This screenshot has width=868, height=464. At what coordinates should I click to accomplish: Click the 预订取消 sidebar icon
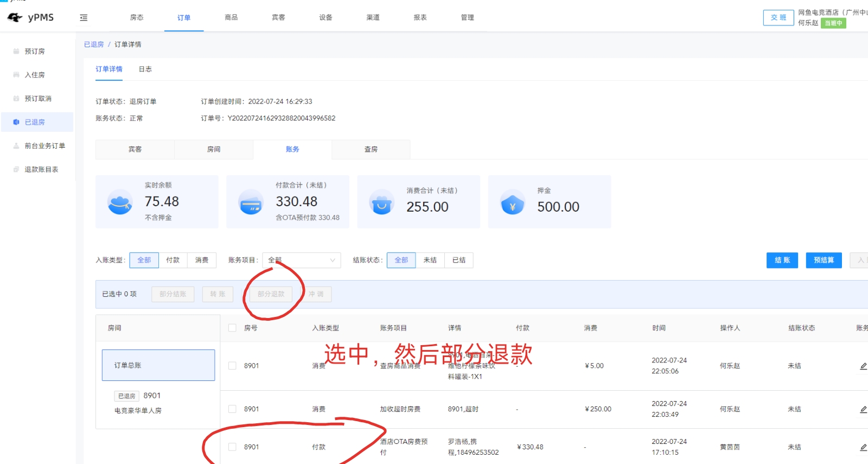pyautogui.click(x=16, y=98)
